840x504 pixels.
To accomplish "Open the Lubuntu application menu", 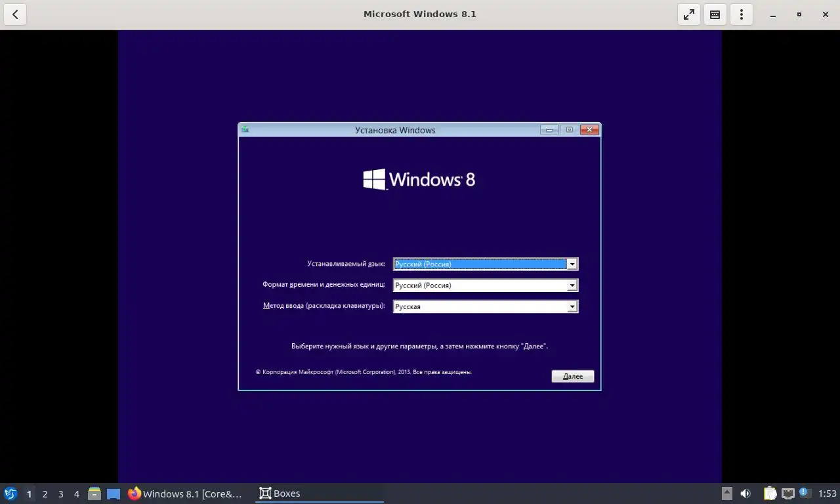I will pos(10,493).
